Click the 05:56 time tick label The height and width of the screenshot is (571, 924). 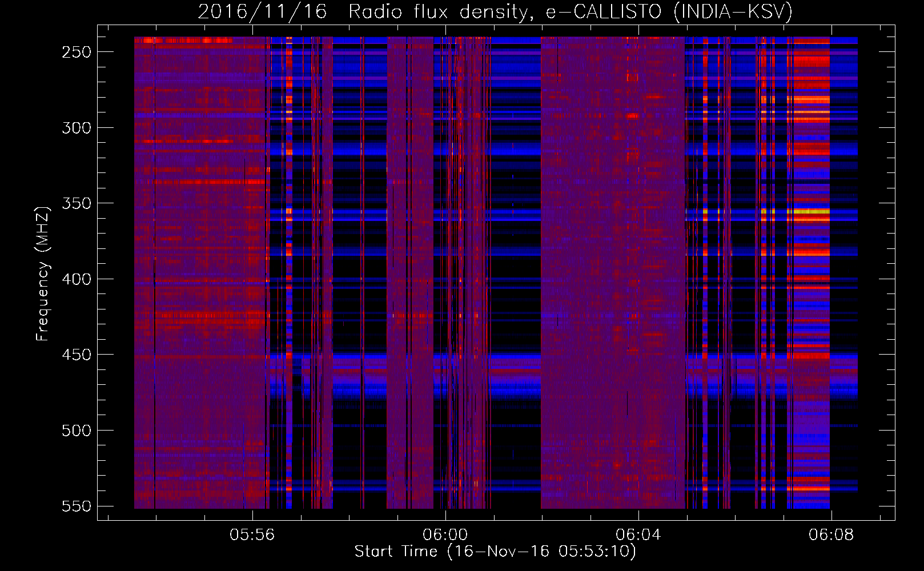click(x=252, y=534)
